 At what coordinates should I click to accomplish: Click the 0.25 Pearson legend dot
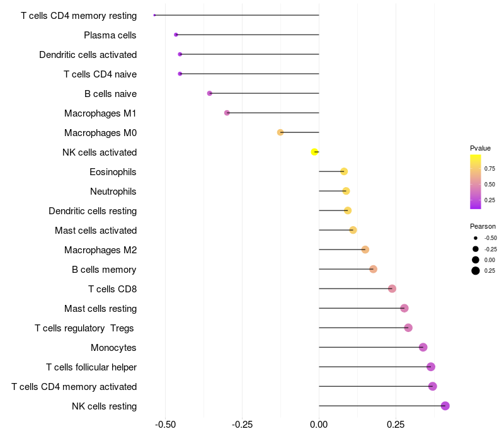pos(476,271)
